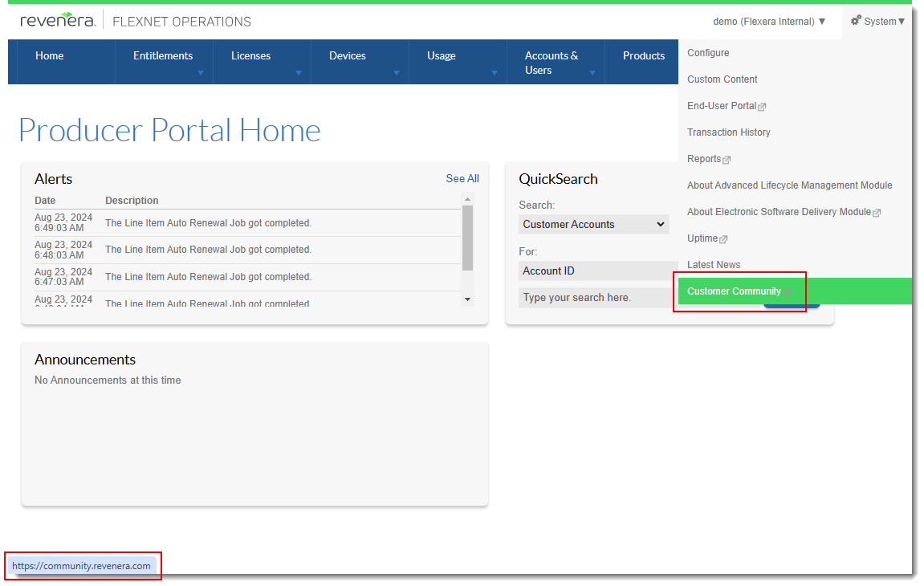Click external-link icon beside Uptime
The height and width of the screenshot is (586, 924).
pyautogui.click(x=723, y=239)
